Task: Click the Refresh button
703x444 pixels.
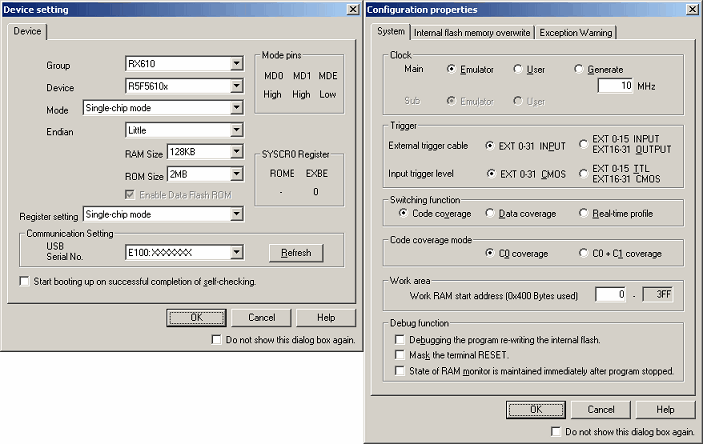Action: [x=295, y=253]
